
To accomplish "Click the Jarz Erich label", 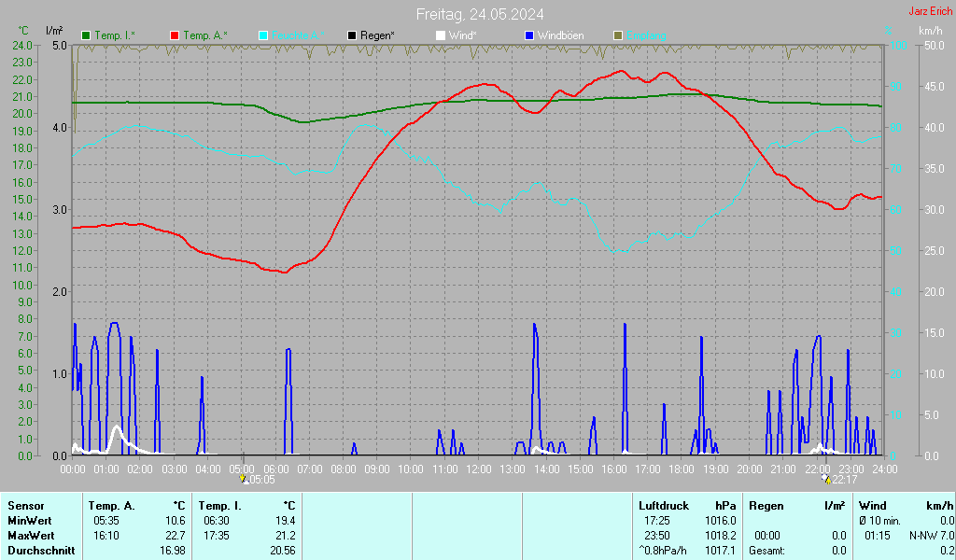I will click(x=930, y=11).
